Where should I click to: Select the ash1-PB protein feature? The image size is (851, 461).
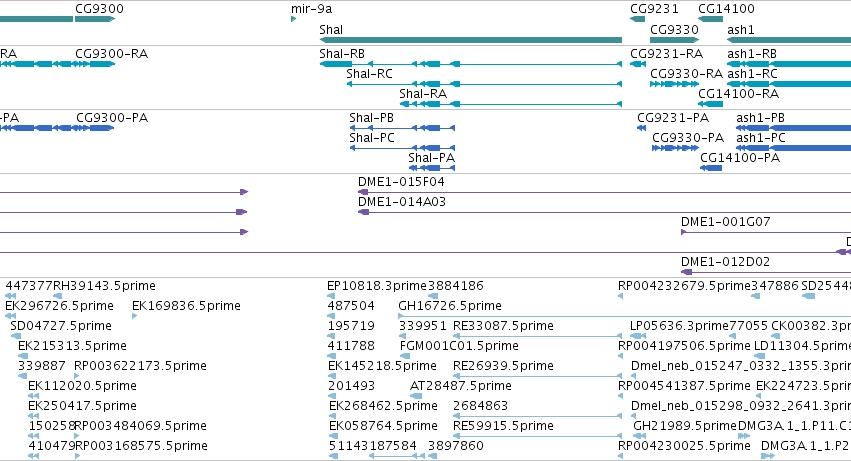tap(793, 128)
